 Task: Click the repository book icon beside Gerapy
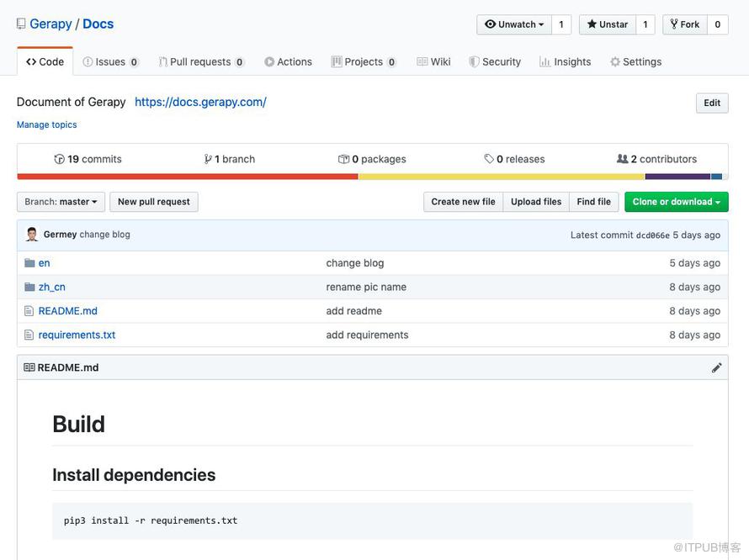point(20,24)
